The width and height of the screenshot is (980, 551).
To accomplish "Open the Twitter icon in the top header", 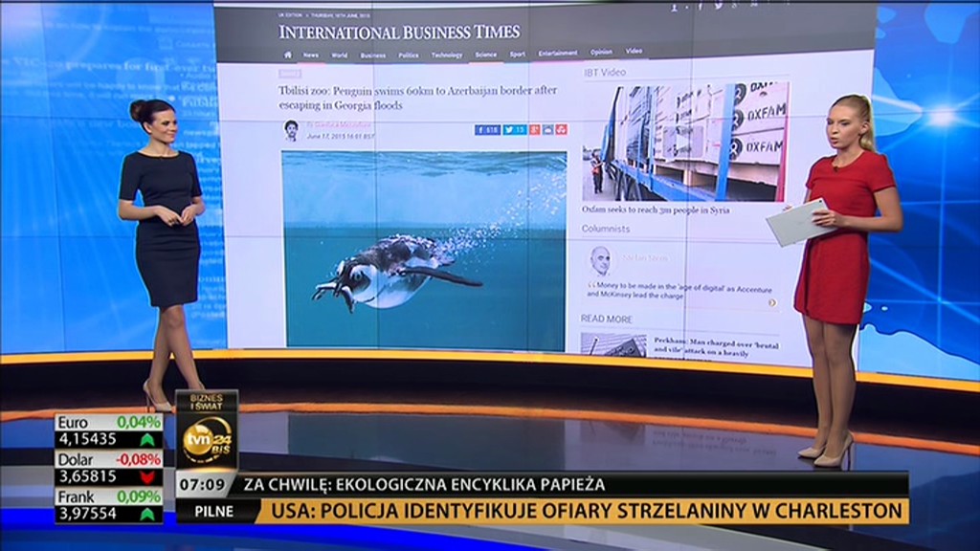I will click(718, 6).
